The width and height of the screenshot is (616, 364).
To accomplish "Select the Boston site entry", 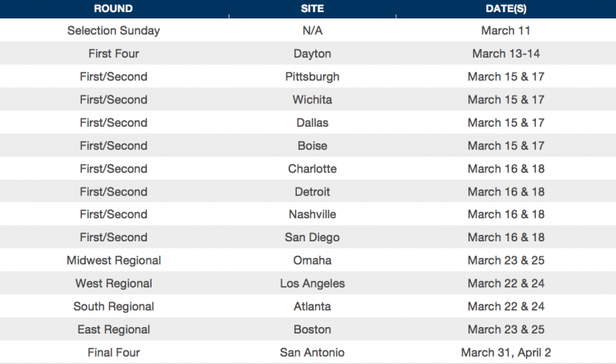I will 312,330.
